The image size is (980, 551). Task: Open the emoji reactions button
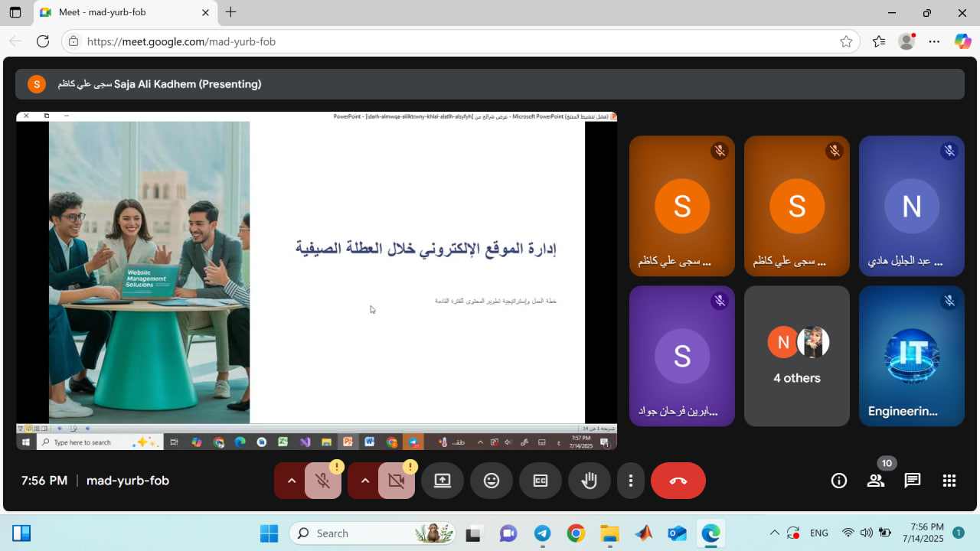pos(492,481)
